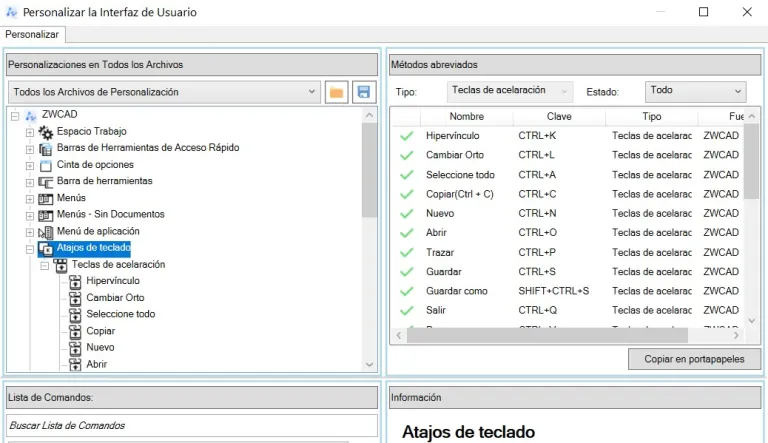Click the Barras de Herramientas de Acceso Rápido icon
Screen dimensions: 768x443
pyautogui.click(x=46, y=148)
